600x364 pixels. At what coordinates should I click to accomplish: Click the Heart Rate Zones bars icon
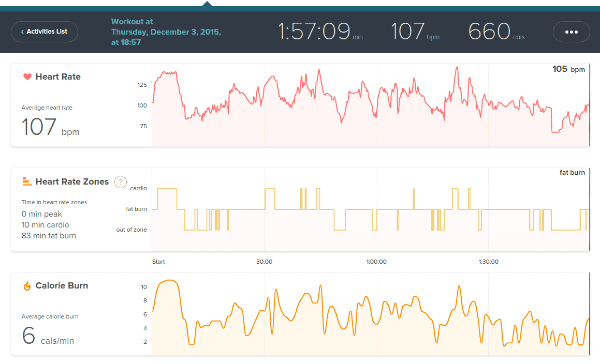point(27,181)
